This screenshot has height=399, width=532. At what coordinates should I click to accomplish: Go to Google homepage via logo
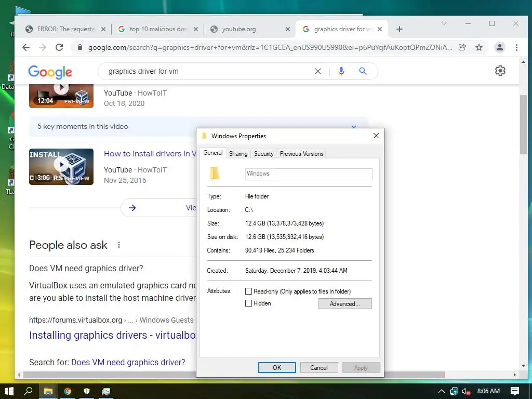pyautogui.click(x=50, y=72)
